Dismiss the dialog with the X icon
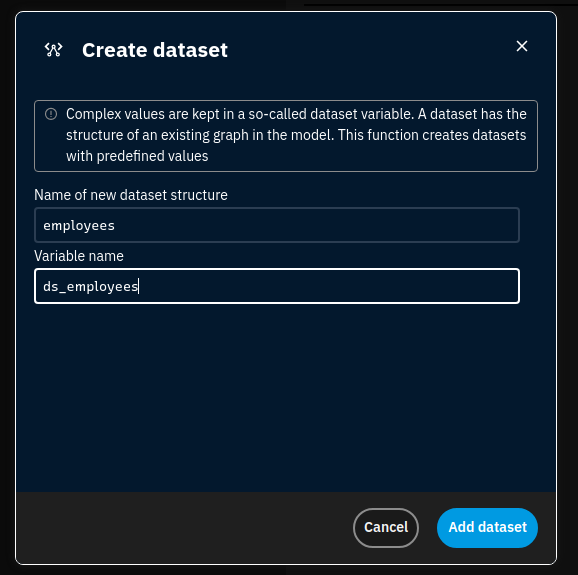Viewport: 578px width, 575px height. click(x=522, y=46)
